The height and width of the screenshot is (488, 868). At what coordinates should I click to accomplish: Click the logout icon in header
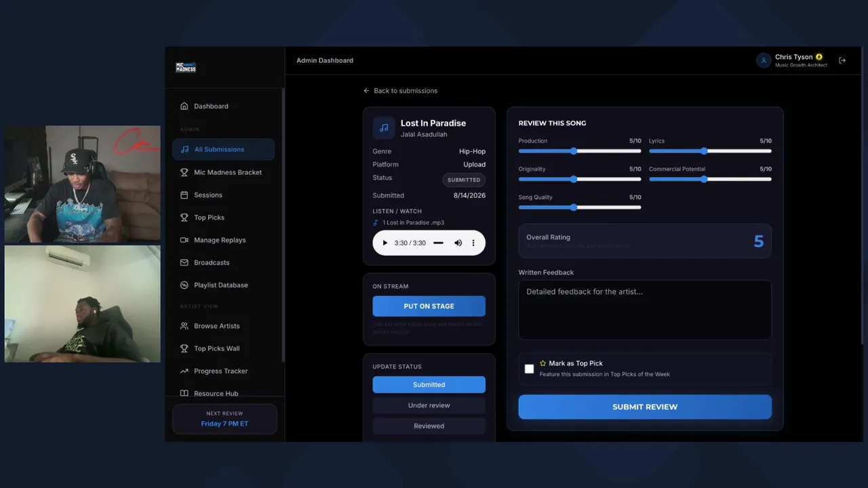[842, 60]
